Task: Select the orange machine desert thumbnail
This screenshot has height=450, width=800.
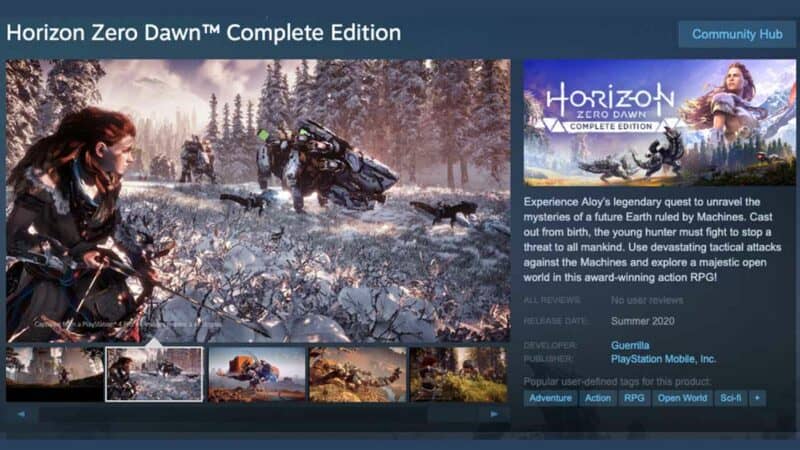Action: tap(257, 375)
